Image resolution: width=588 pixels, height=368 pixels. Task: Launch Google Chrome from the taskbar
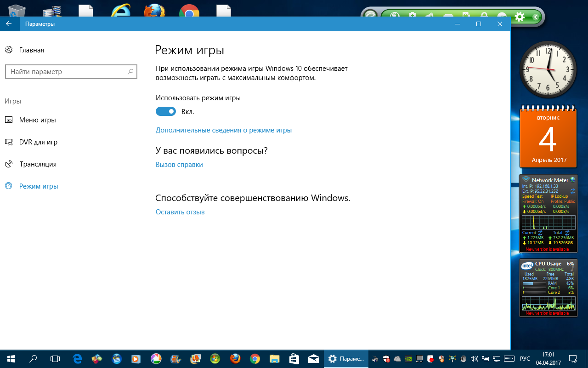coord(255,358)
